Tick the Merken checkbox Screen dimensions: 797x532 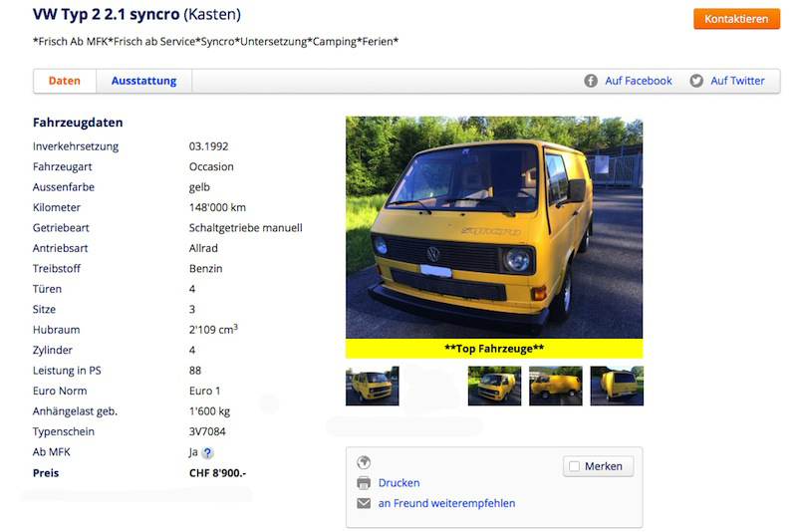(575, 466)
